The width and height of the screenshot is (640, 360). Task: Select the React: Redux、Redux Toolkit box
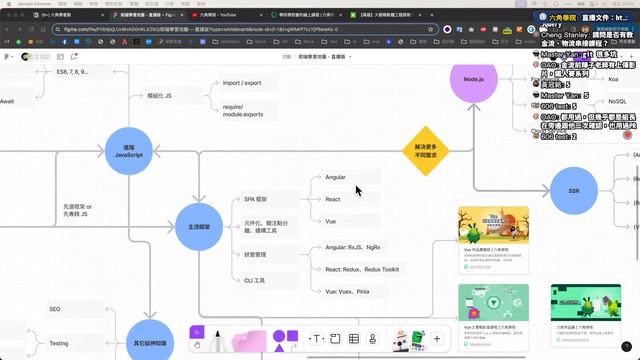[364, 269]
